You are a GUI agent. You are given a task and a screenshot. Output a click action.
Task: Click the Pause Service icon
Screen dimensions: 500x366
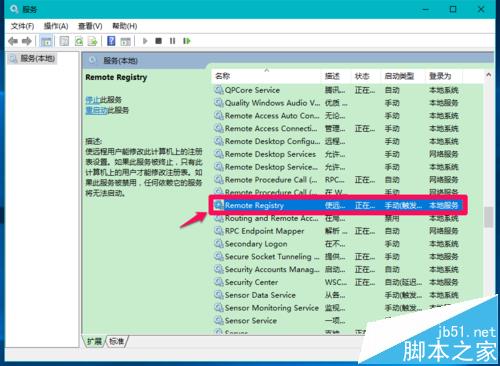click(x=172, y=41)
